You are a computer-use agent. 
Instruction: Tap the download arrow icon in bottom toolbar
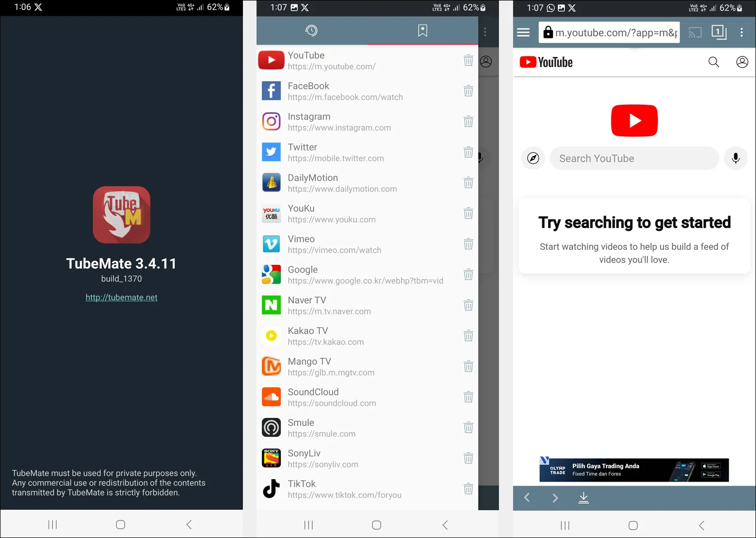(x=583, y=498)
